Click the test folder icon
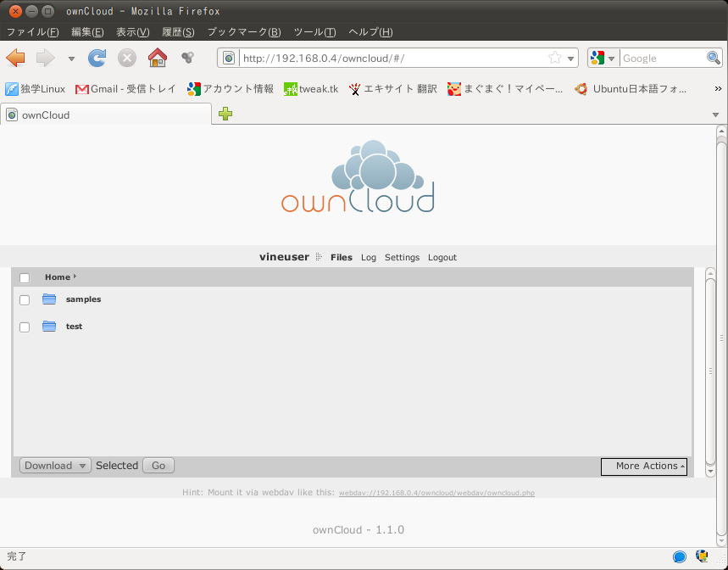 49,326
